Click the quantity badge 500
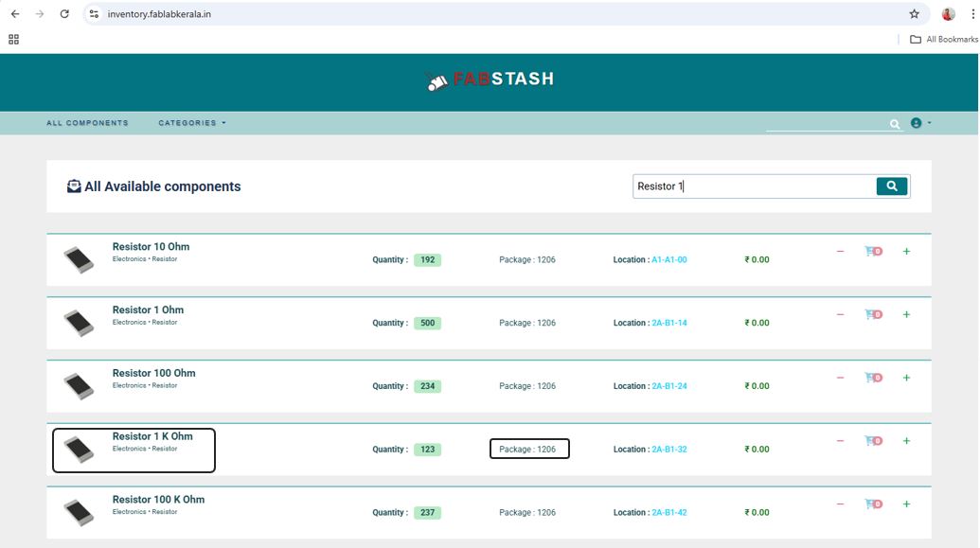This screenshot has width=980, height=548. [427, 323]
